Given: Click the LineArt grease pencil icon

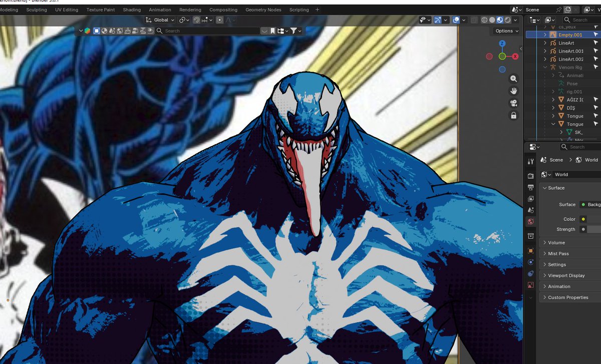Looking at the screenshot, I should click(553, 43).
